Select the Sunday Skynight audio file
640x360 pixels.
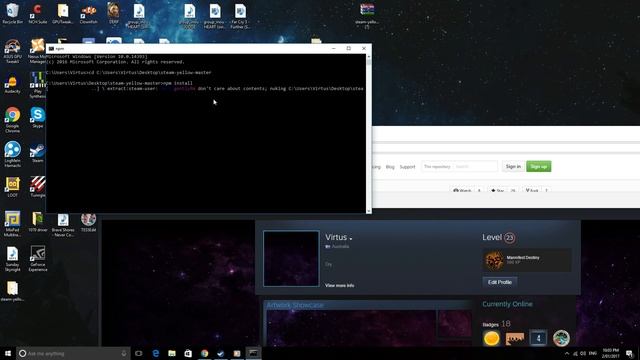click(x=12, y=259)
